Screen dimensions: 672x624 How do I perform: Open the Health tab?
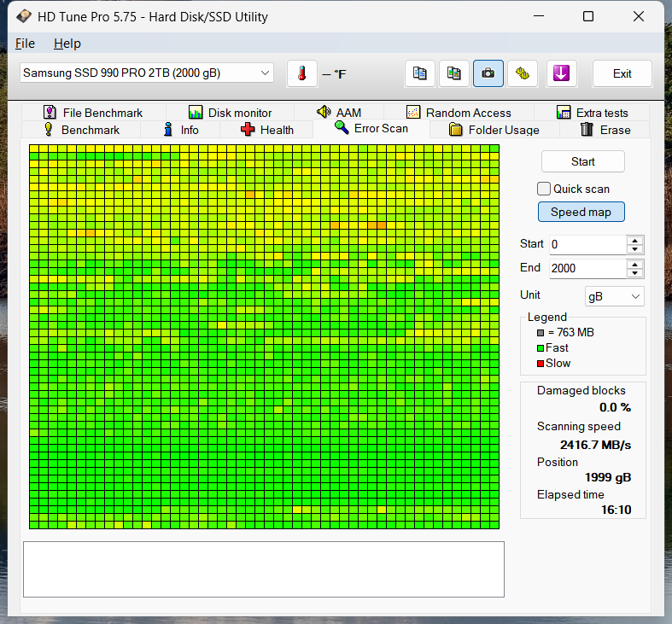pos(266,130)
